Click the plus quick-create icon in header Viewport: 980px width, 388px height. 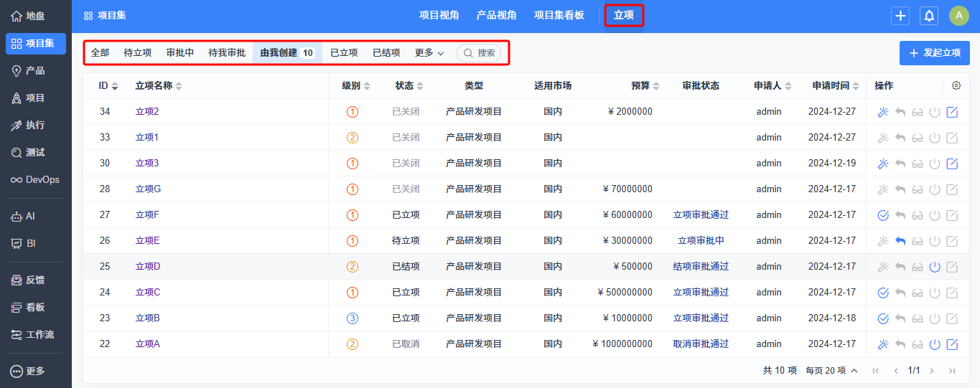[x=900, y=16]
